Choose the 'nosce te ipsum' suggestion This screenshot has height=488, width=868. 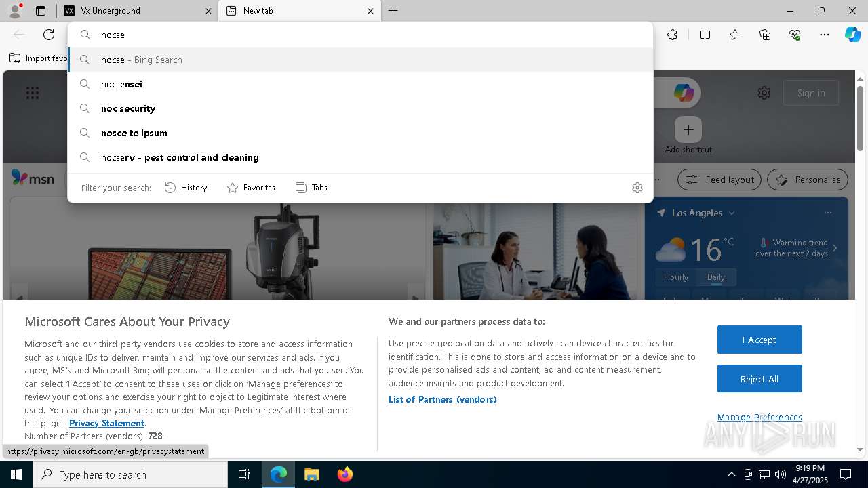361,133
